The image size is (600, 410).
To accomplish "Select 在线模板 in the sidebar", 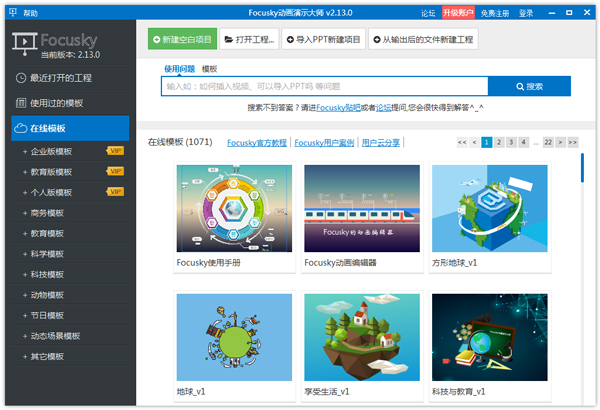I will click(x=70, y=128).
